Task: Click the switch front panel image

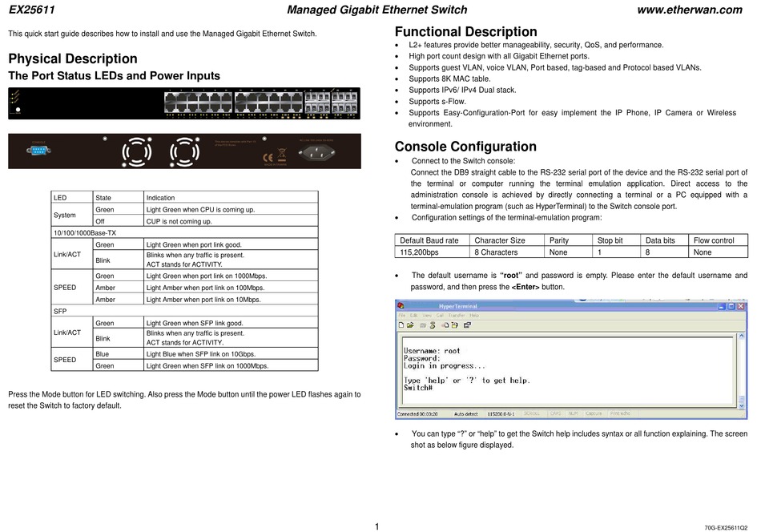Action: coord(184,103)
